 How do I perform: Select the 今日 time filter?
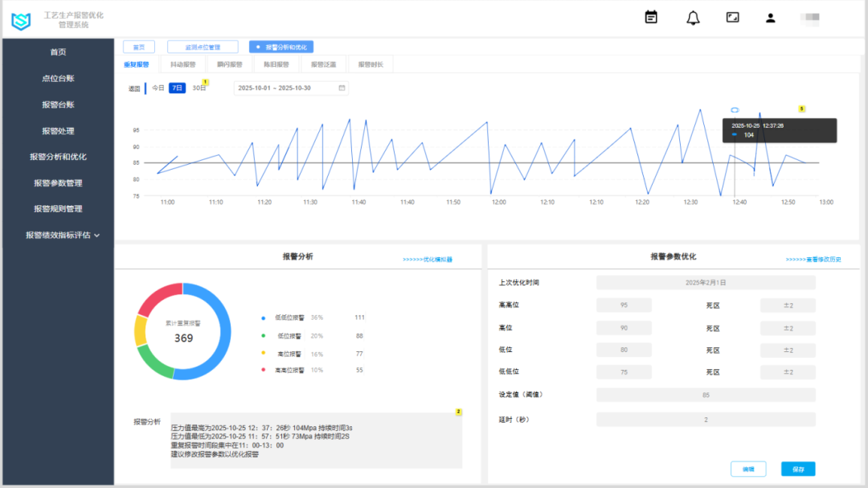click(157, 88)
